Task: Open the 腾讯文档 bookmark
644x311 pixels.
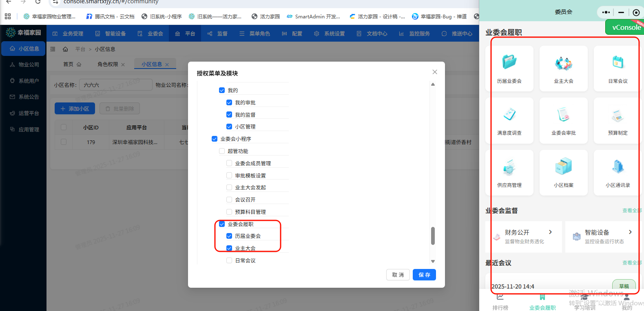Action: (110, 16)
